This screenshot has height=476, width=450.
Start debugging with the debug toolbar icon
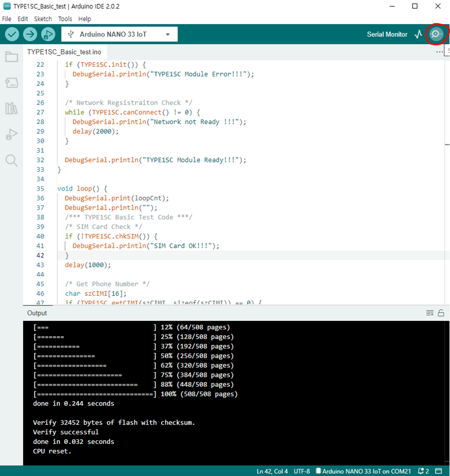pyautogui.click(x=48, y=34)
